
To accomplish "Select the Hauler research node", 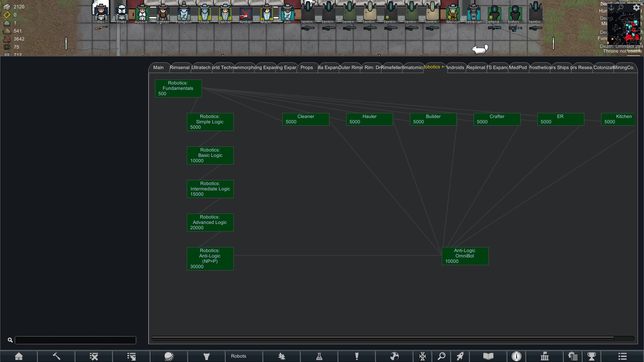I will pyautogui.click(x=369, y=119).
